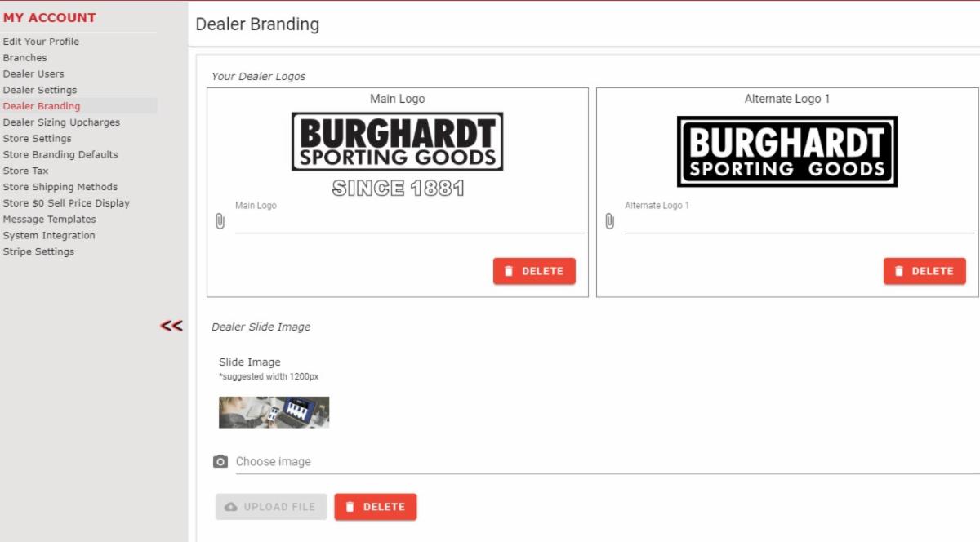Screen dimensions: 980x542
Task: Go to the Branches section
Action: pos(24,57)
